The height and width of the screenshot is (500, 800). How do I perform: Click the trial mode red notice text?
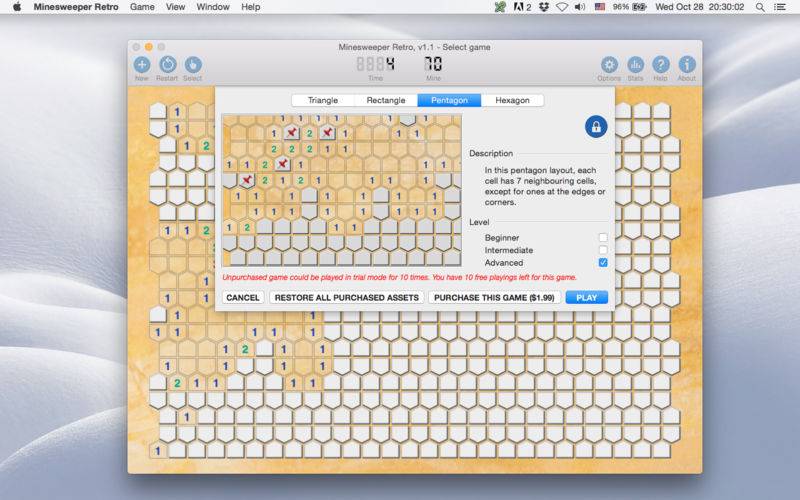coord(399,278)
